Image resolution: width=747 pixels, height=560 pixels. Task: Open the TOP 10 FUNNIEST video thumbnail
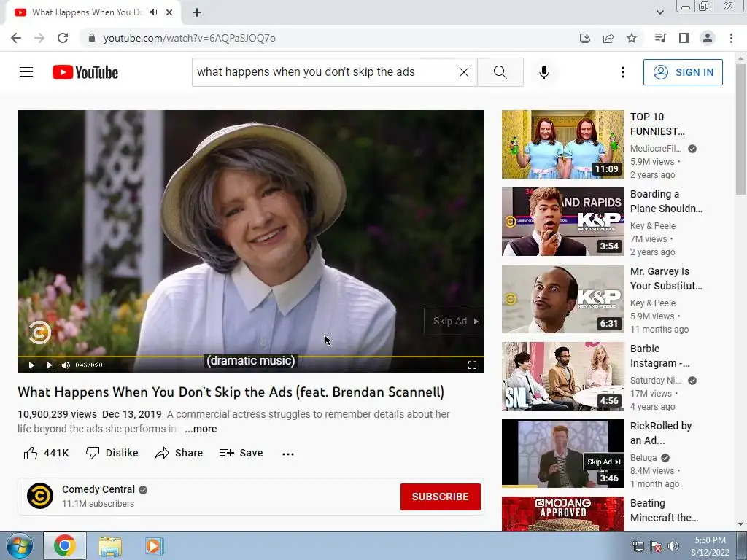coord(562,144)
